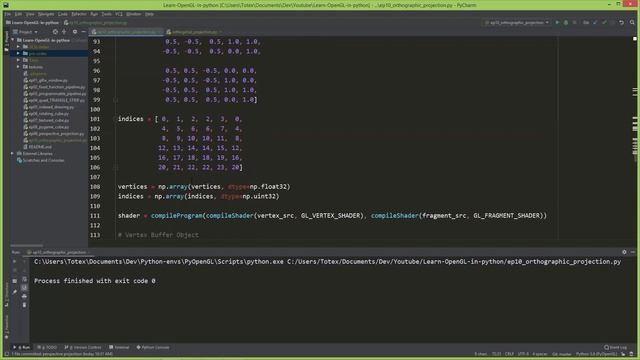This screenshot has width=640, height=360.
Task: Open the Python Console tool window tab
Action: tap(153, 347)
